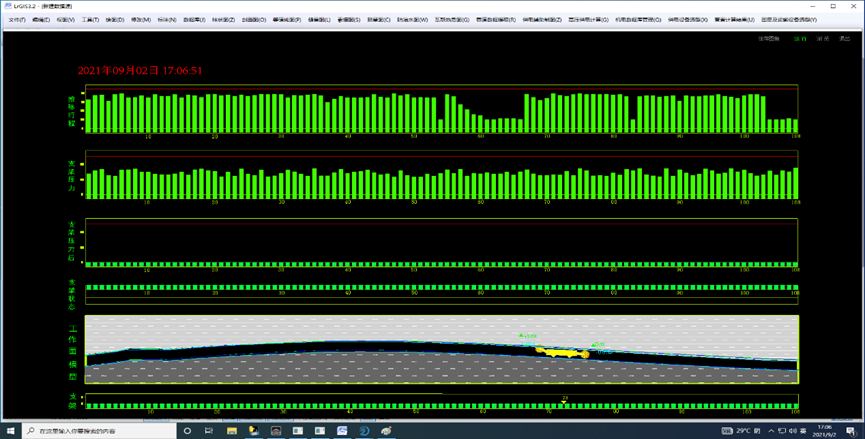Click the rightmost text button below the menu bar
The image size is (865, 439).
845,39
